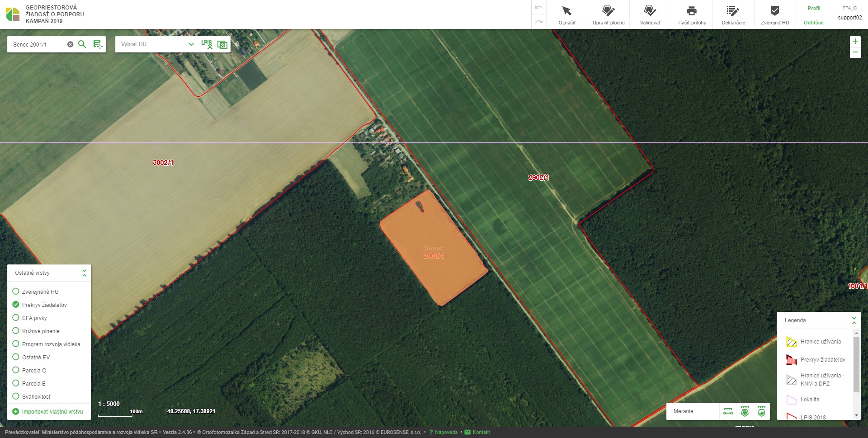This screenshot has height=438, width=868.
Task: Select the distance measuring tool
Action: 728,411
